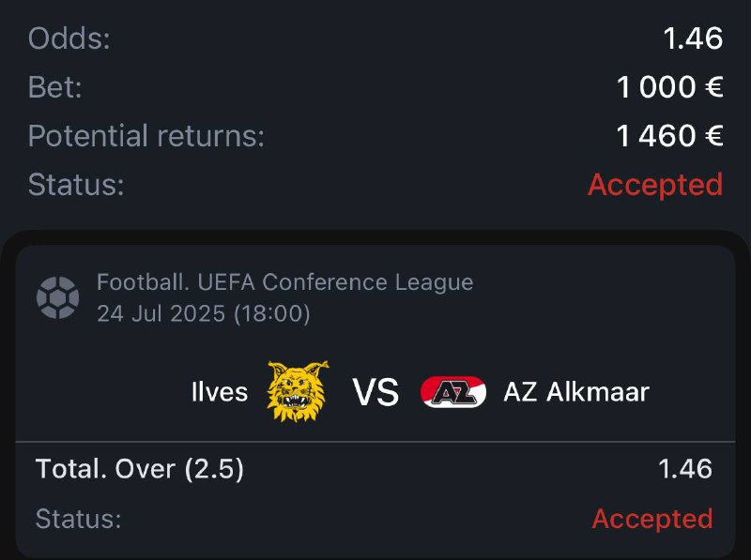Open the Football. UEFA Conference League heading
Screen dimensions: 751x560
(x=284, y=281)
